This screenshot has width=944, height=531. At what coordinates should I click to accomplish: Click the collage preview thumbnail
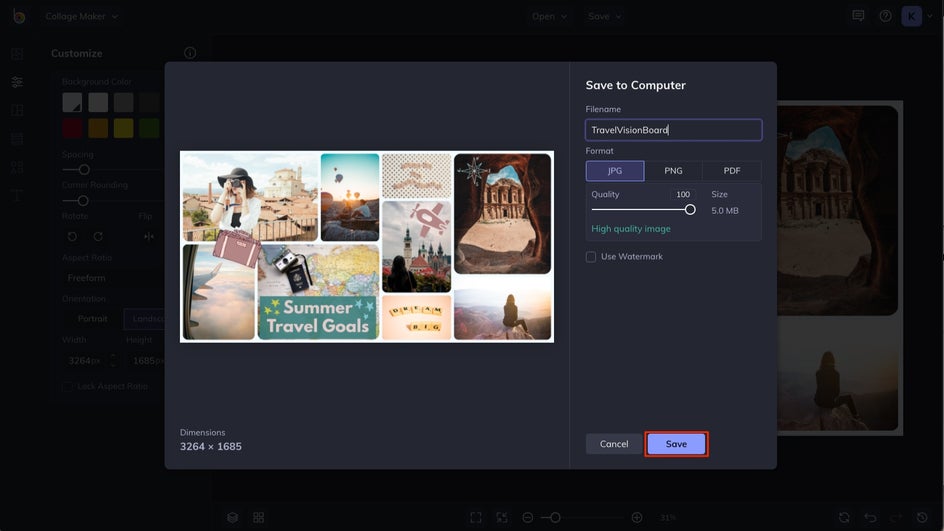367,247
